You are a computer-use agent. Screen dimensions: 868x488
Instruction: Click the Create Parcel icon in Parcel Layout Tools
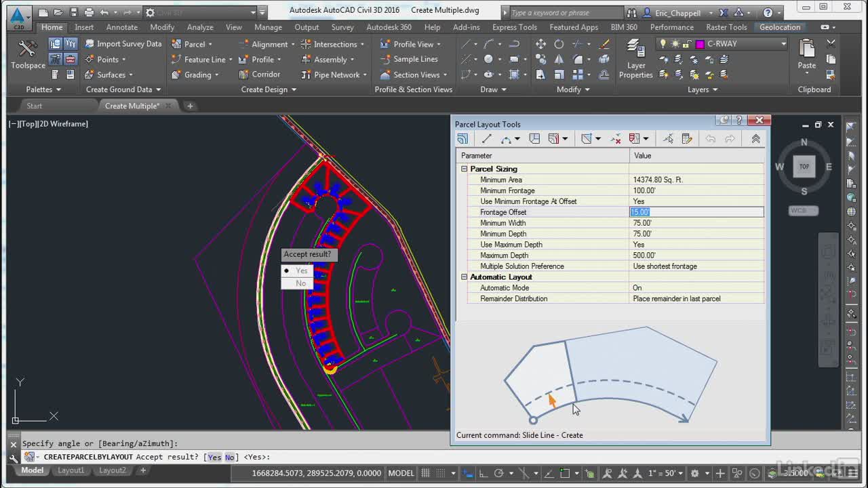coord(462,139)
